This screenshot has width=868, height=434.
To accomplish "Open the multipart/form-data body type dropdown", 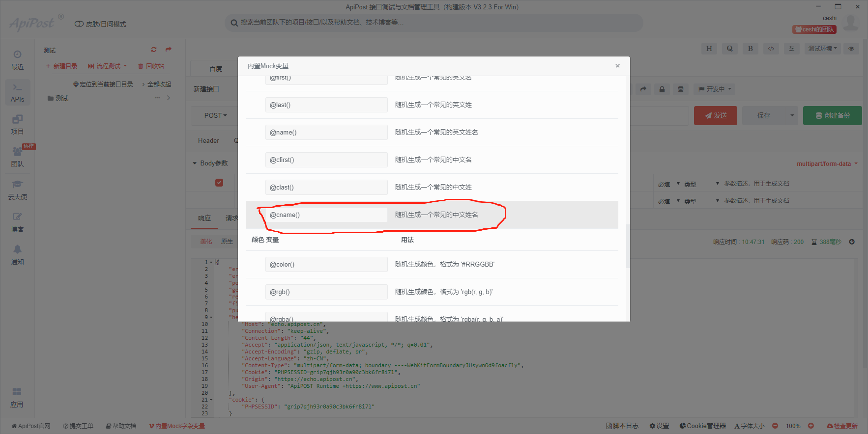I will (827, 164).
